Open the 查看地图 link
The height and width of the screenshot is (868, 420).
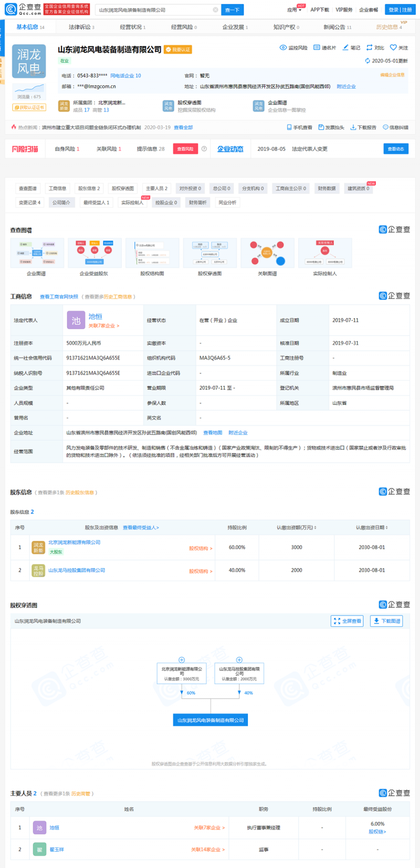pos(213,433)
